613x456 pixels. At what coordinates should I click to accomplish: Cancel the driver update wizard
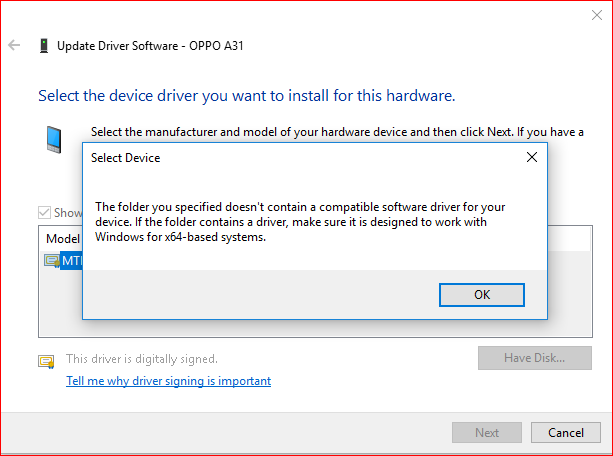(x=566, y=433)
